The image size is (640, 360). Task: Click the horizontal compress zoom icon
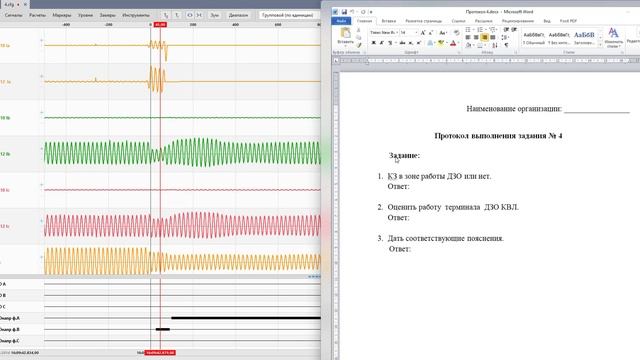pos(199,15)
